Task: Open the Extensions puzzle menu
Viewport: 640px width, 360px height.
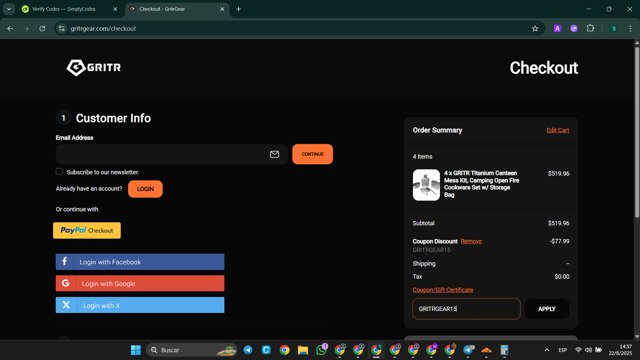Action: (590, 29)
